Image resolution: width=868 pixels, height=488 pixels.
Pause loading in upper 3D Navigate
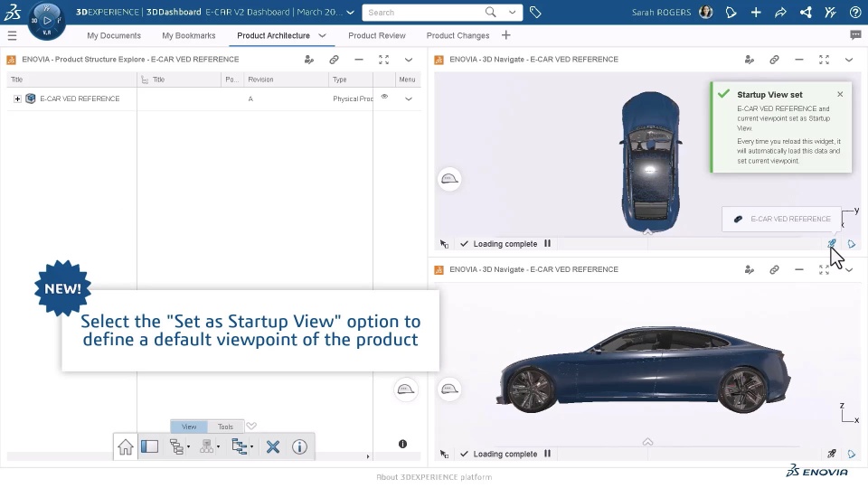pos(548,243)
